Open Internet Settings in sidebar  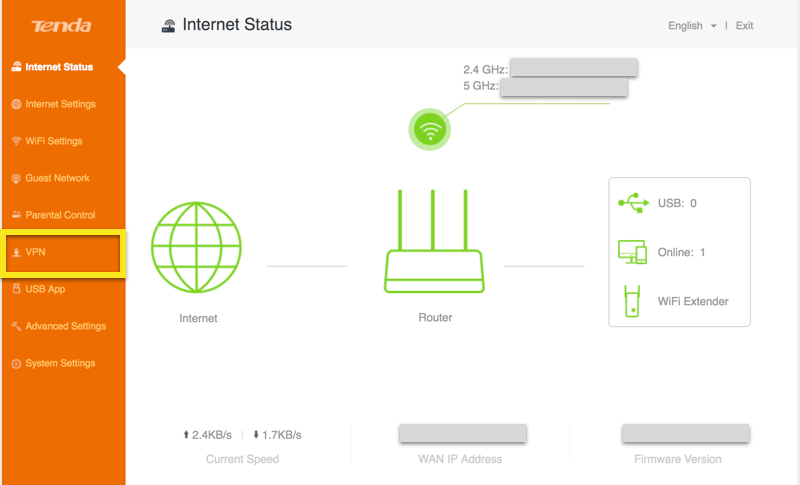(x=60, y=104)
